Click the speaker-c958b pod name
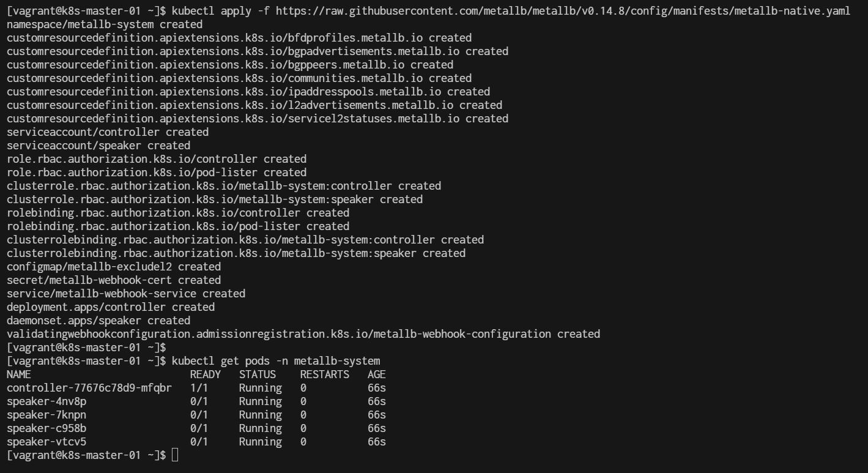The image size is (868, 473). tap(46, 428)
